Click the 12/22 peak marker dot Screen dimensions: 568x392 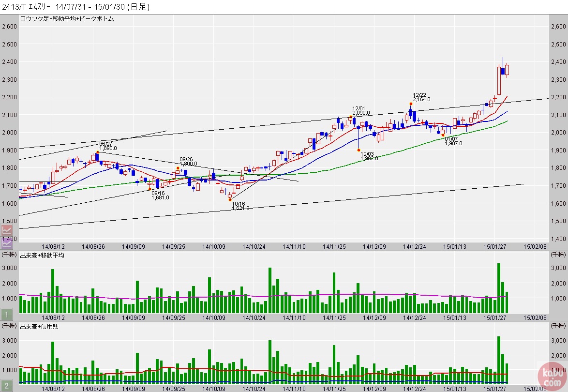[411, 104]
